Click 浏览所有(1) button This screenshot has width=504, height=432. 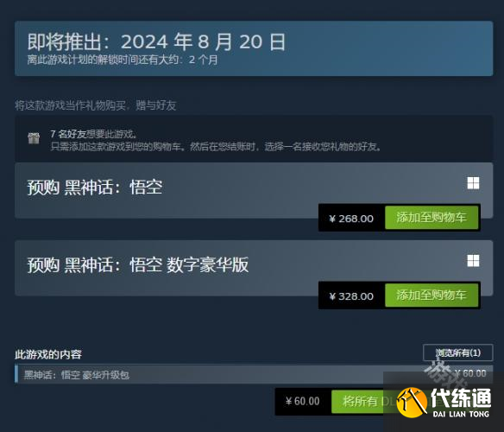coord(457,353)
